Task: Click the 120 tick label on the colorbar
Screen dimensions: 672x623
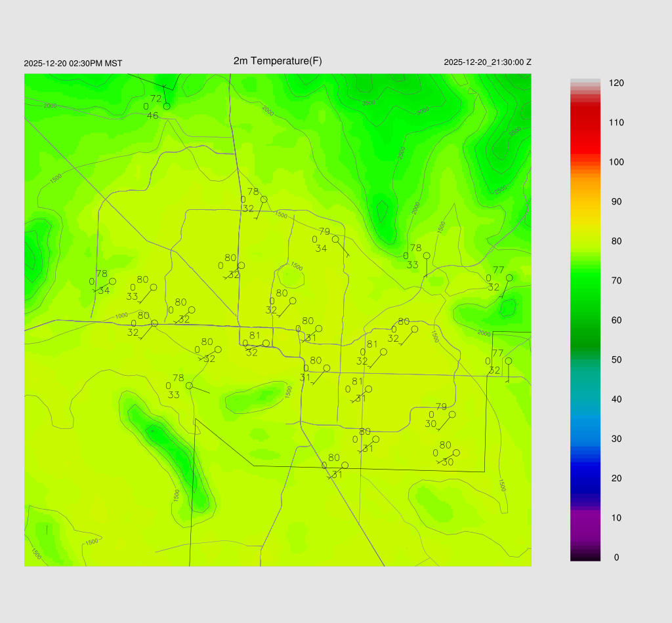Action: (x=616, y=83)
